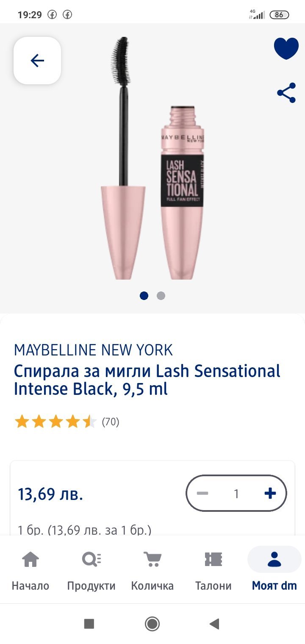This screenshot has width=305, height=644.
Task: Tap the star rating row
Action: [55, 422]
